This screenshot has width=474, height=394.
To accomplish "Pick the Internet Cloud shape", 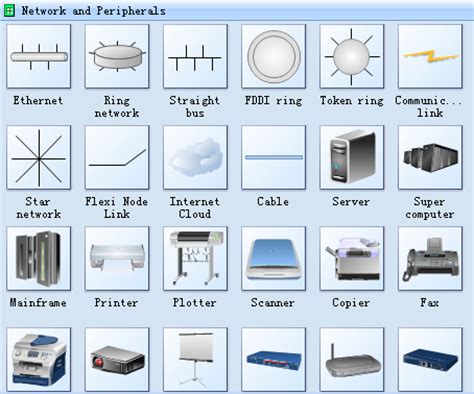I will point(195,158).
